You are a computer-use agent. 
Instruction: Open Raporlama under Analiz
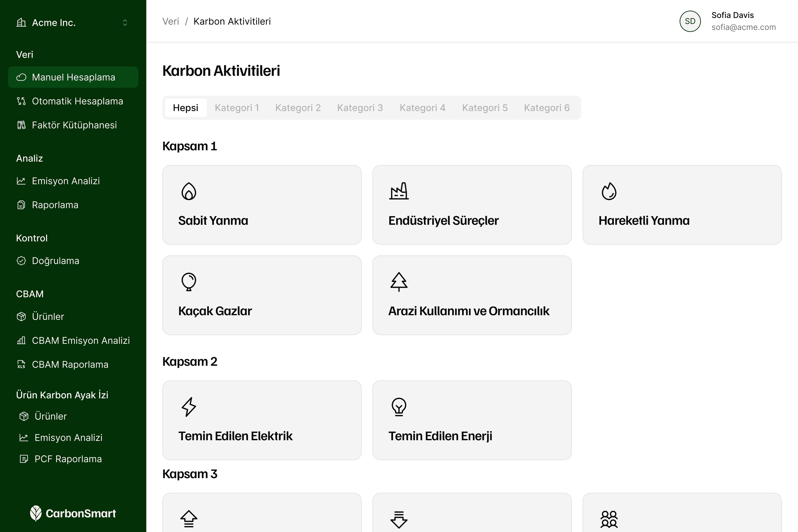click(73, 205)
